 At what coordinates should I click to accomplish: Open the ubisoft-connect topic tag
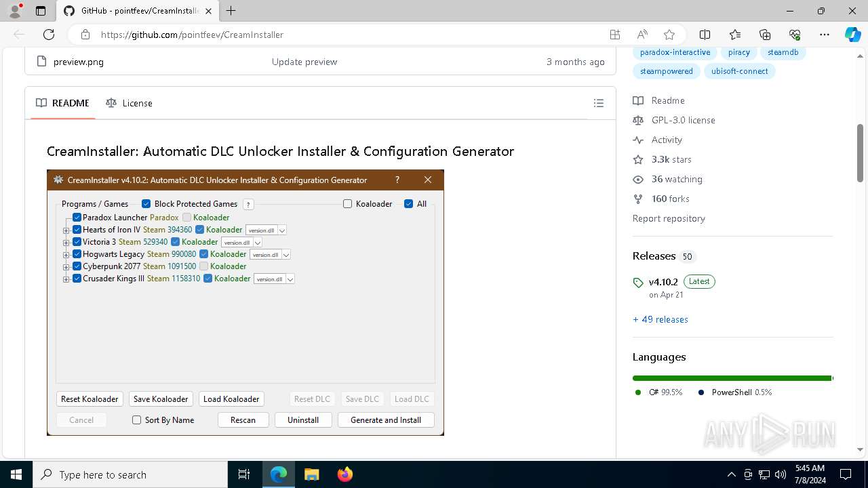[x=739, y=71]
